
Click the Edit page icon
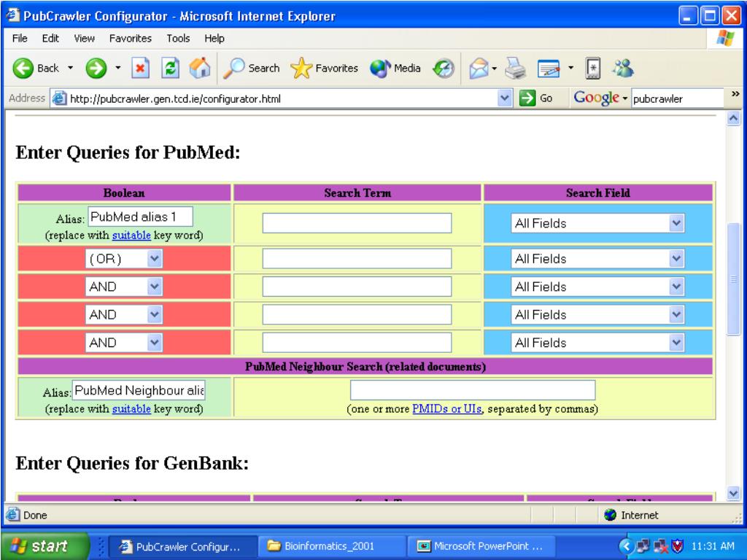[x=549, y=69]
